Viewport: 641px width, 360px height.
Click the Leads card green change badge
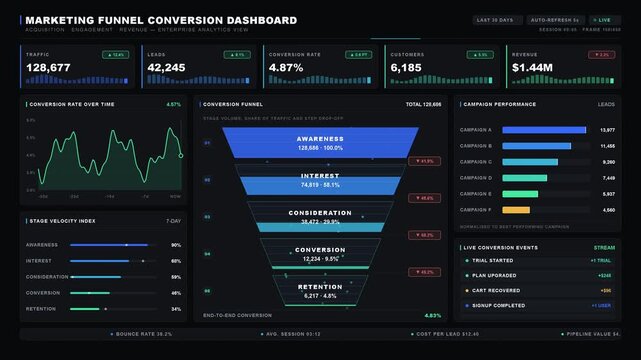pyautogui.click(x=237, y=55)
